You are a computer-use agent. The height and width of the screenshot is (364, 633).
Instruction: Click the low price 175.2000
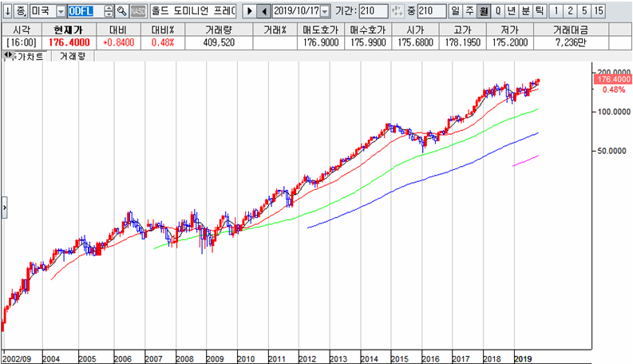(510, 43)
